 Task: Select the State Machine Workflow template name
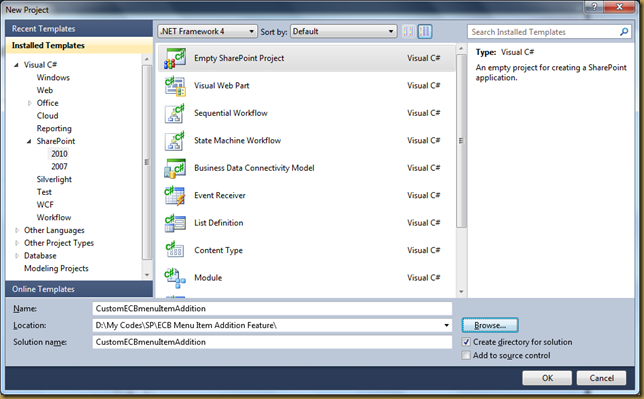point(237,141)
